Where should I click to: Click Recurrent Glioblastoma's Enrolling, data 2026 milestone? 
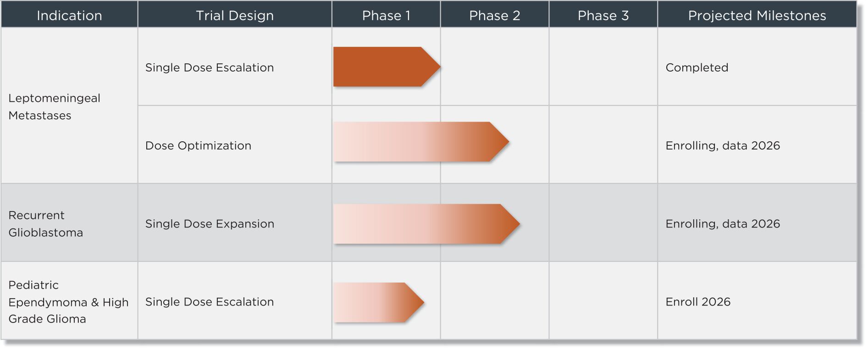pos(722,224)
